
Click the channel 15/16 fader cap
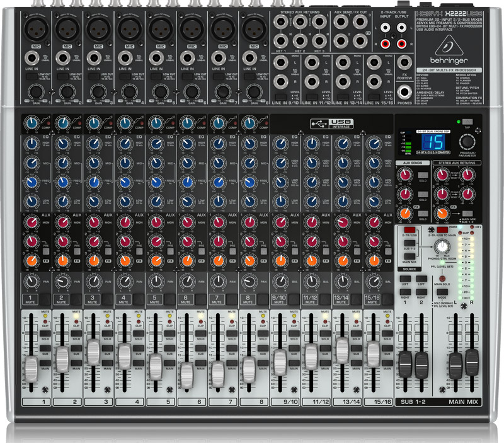point(374,354)
